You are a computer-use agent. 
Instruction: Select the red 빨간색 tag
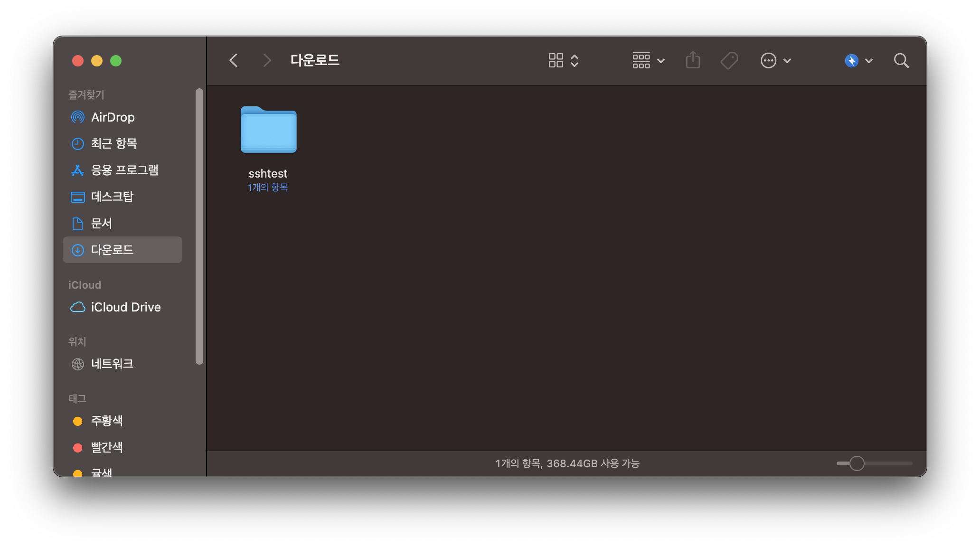[x=106, y=447]
